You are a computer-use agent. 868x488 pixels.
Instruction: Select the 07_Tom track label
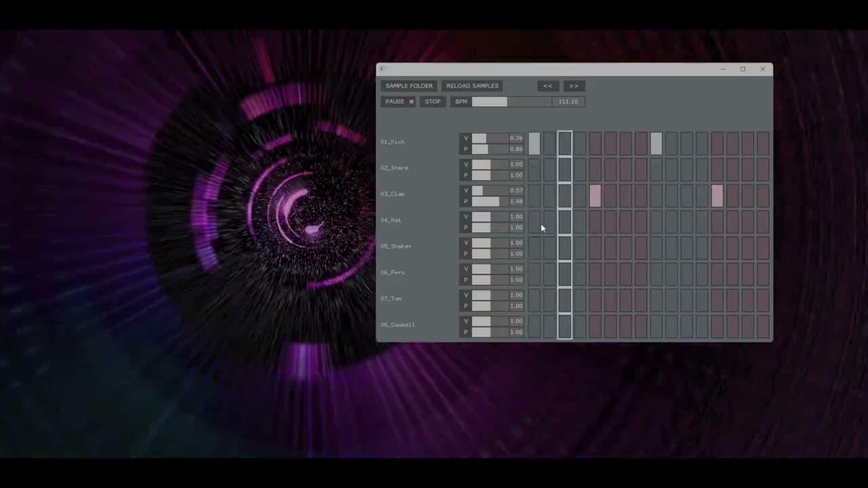point(391,298)
